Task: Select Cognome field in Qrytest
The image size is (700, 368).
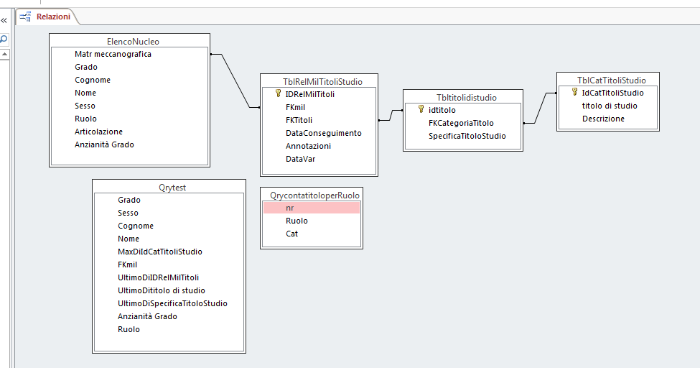Action: (x=136, y=226)
